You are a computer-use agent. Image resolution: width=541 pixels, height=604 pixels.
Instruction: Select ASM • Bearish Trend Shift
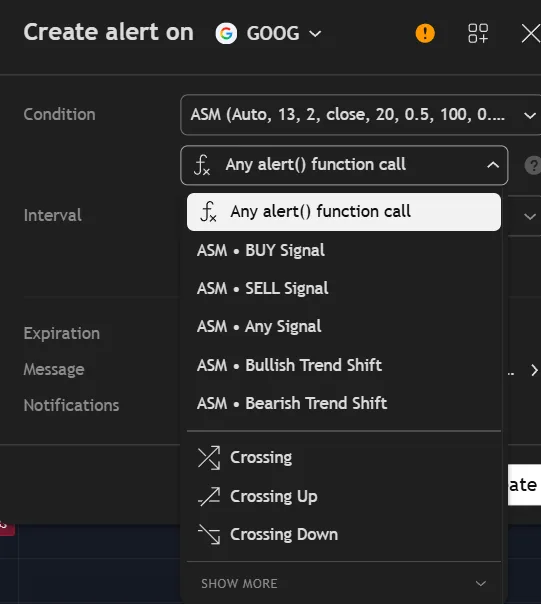[344, 403]
